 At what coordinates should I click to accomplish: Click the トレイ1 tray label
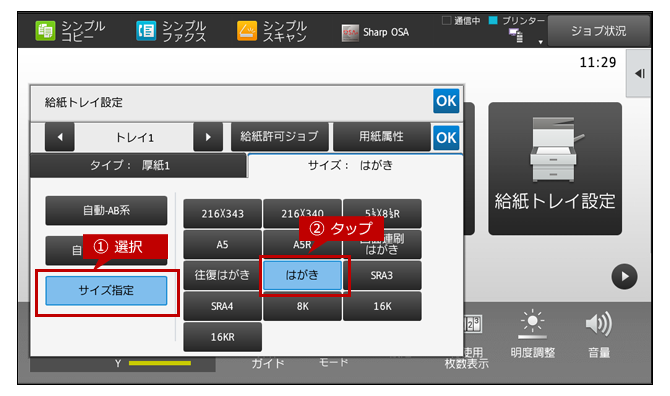point(134,138)
